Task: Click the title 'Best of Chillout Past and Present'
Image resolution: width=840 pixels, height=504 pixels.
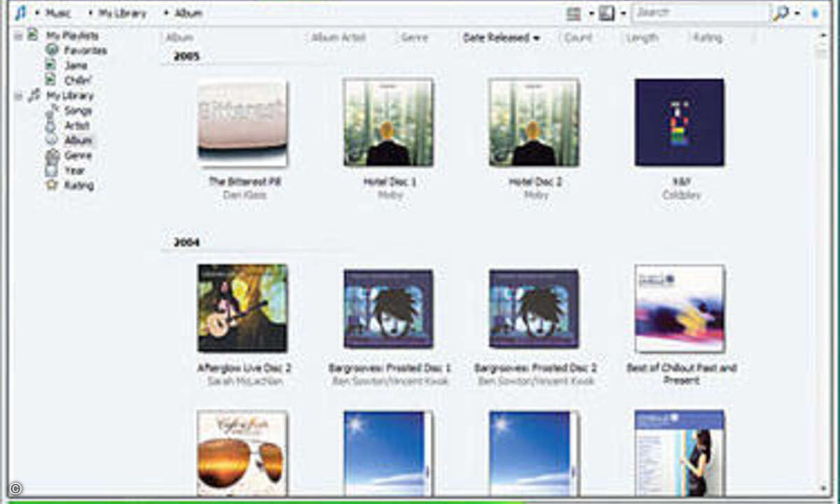Action: click(681, 374)
